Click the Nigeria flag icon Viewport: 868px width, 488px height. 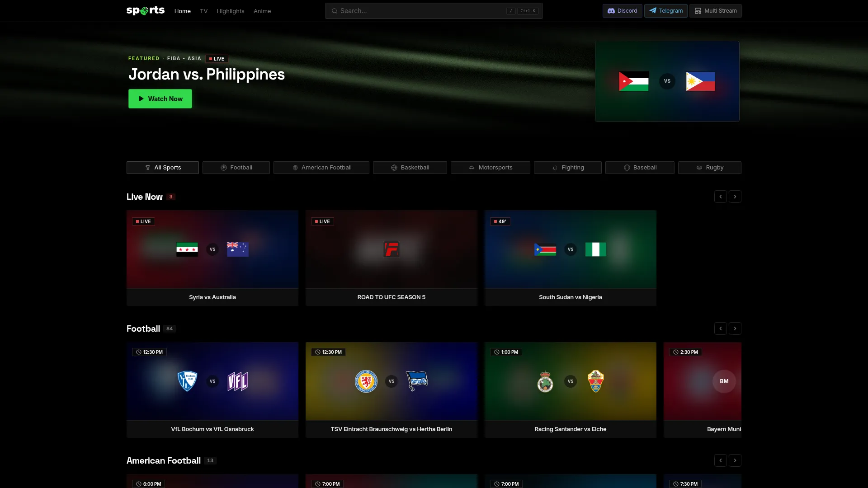click(596, 249)
